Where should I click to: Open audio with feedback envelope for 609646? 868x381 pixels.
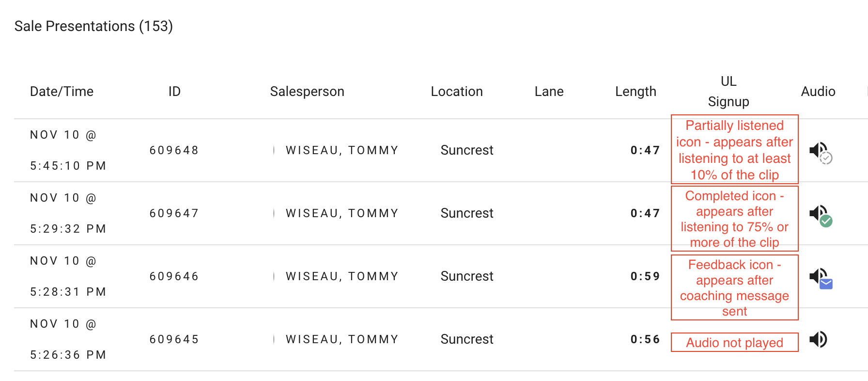[x=821, y=279]
